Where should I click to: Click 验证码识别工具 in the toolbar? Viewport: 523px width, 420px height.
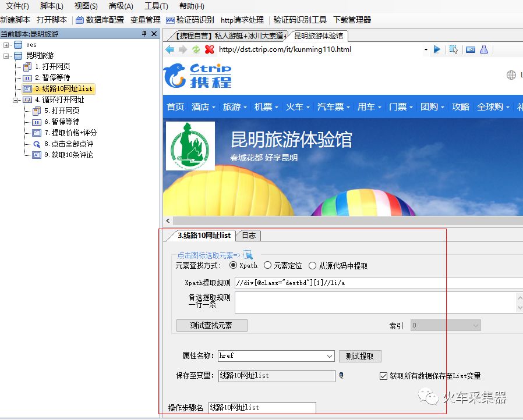click(300, 20)
